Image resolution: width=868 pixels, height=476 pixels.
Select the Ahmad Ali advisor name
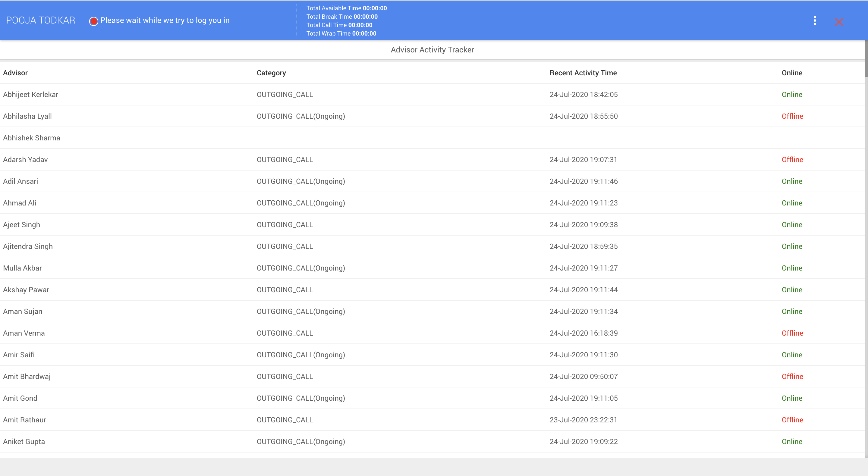(x=20, y=203)
